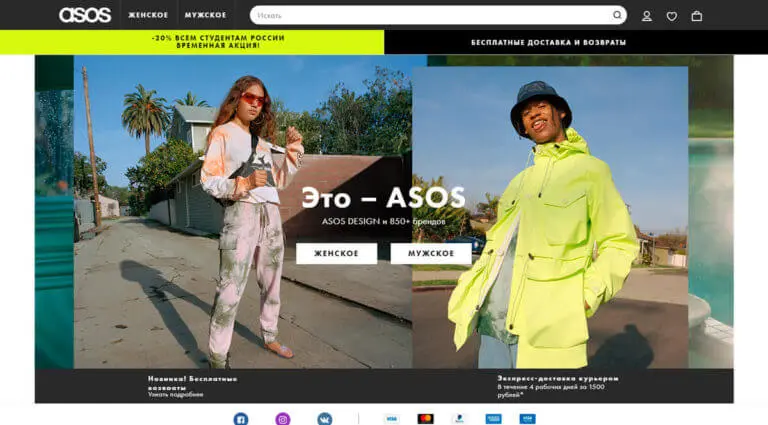
Task: Click the Visa payment icon
Action: click(x=391, y=419)
